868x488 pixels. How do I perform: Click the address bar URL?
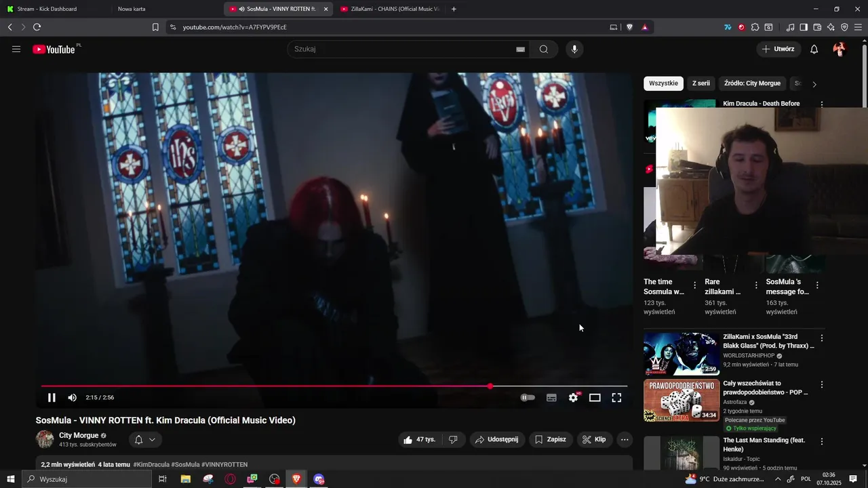tap(235, 27)
